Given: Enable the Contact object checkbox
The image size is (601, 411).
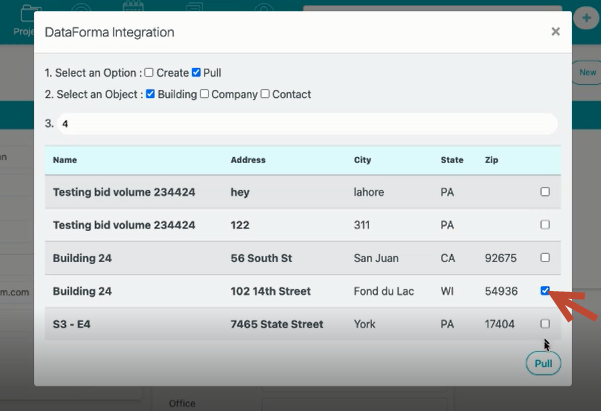Looking at the screenshot, I should tap(265, 94).
